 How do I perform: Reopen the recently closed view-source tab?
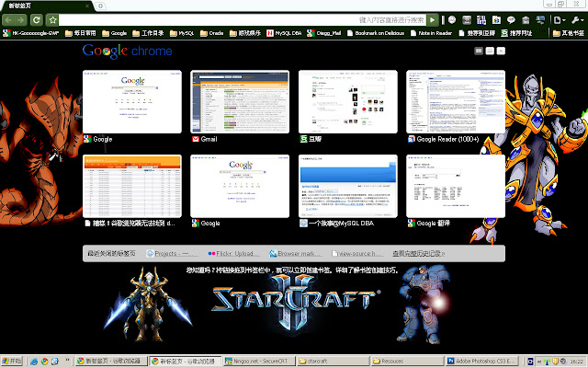(357, 254)
